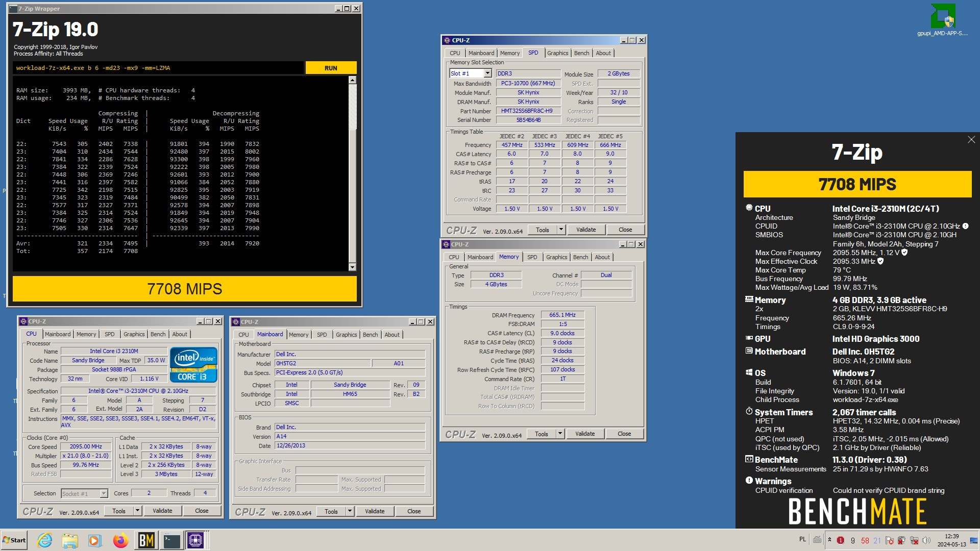Switch to Graphics tab in Memory CPU-Z window
This screenshot has width=980, height=551.
[x=556, y=257]
